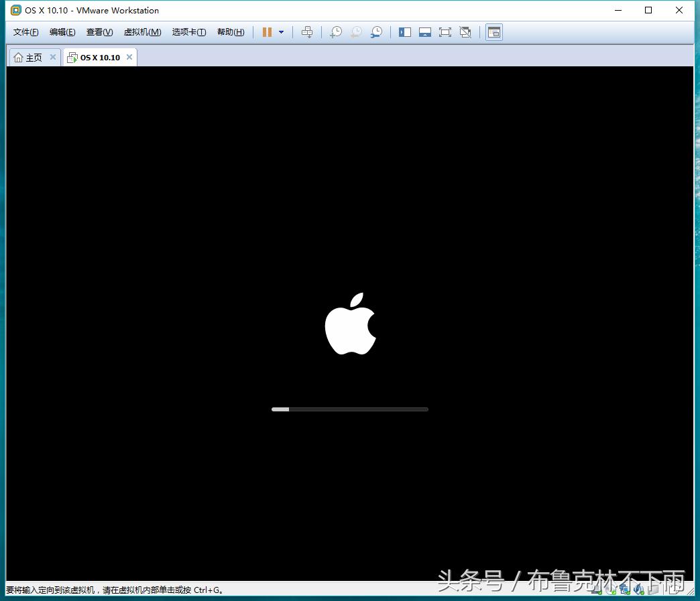700x601 pixels.
Task: Click the network adapter icon in the status bar
Action: [625, 590]
